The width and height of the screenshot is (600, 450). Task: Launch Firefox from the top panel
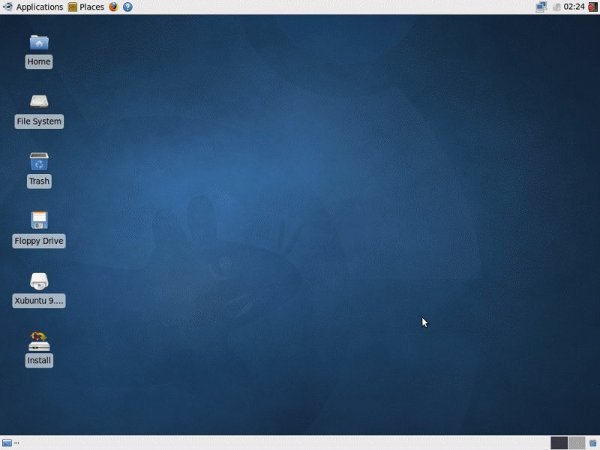[113, 7]
